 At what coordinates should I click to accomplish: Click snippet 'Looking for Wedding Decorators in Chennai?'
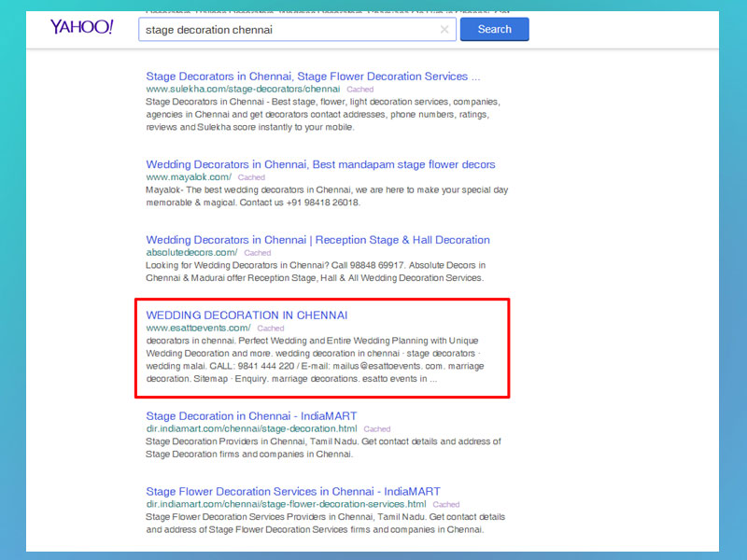click(x=237, y=265)
